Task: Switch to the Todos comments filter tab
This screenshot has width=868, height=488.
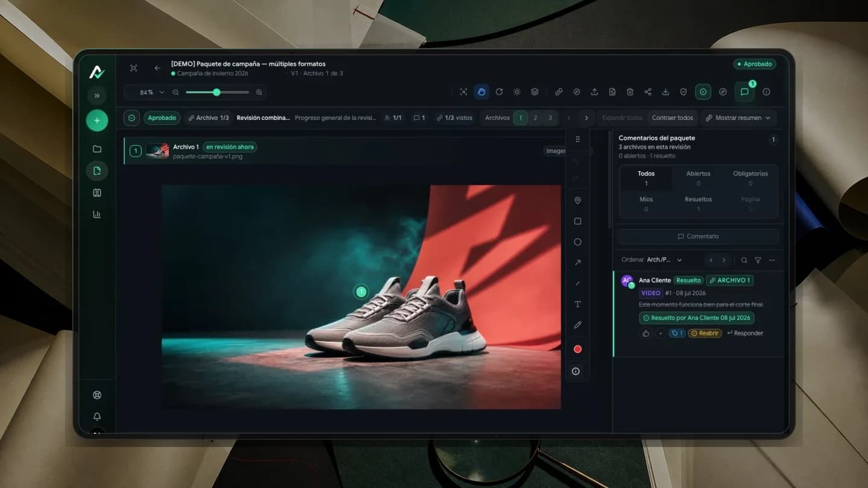Action: pos(646,178)
